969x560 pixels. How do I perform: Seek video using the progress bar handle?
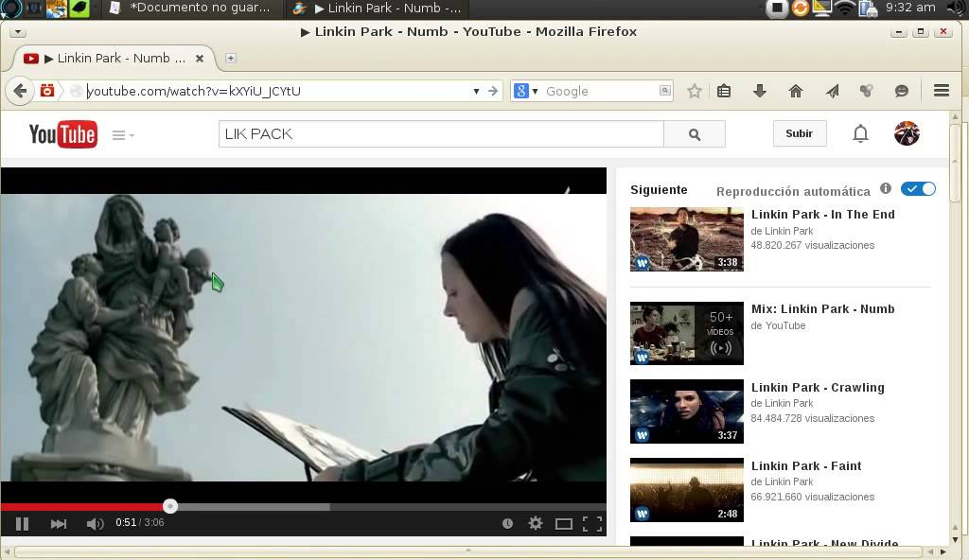170,506
